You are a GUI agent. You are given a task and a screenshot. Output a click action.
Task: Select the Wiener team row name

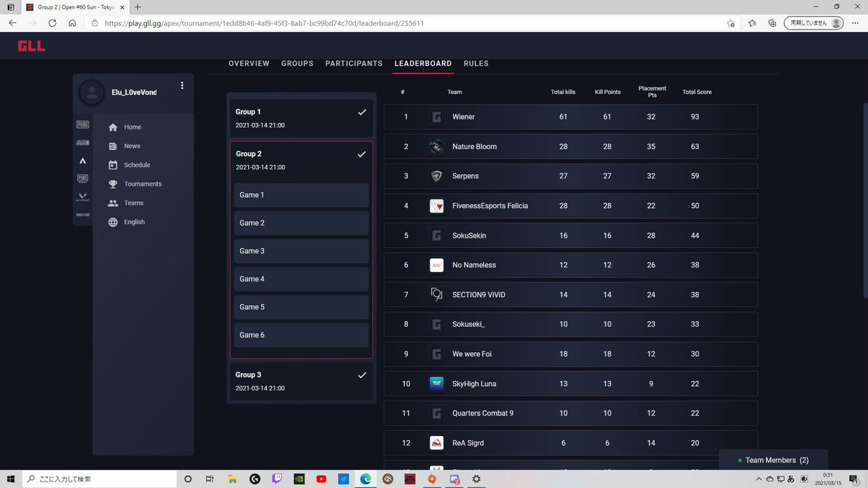pos(464,117)
